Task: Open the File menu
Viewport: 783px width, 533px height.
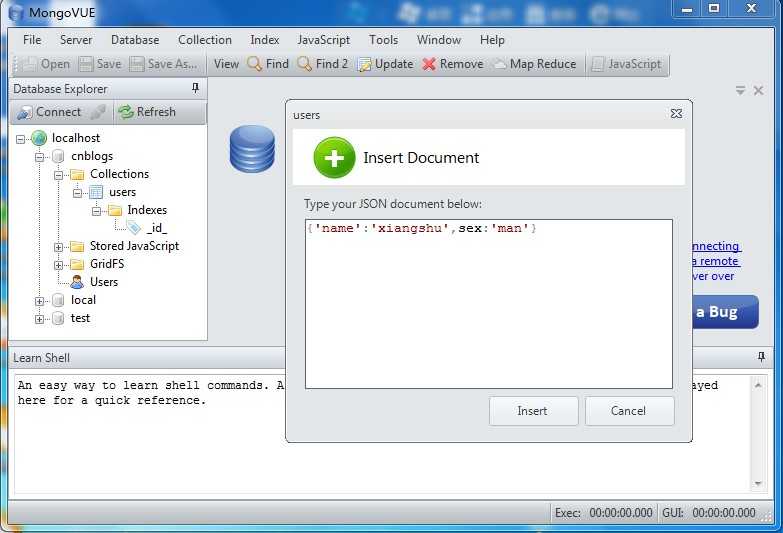Action: tap(32, 40)
